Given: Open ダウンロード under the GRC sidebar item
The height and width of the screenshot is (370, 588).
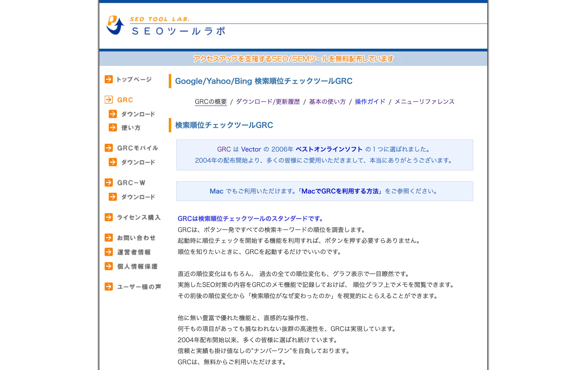Looking at the screenshot, I should click(138, 114).
